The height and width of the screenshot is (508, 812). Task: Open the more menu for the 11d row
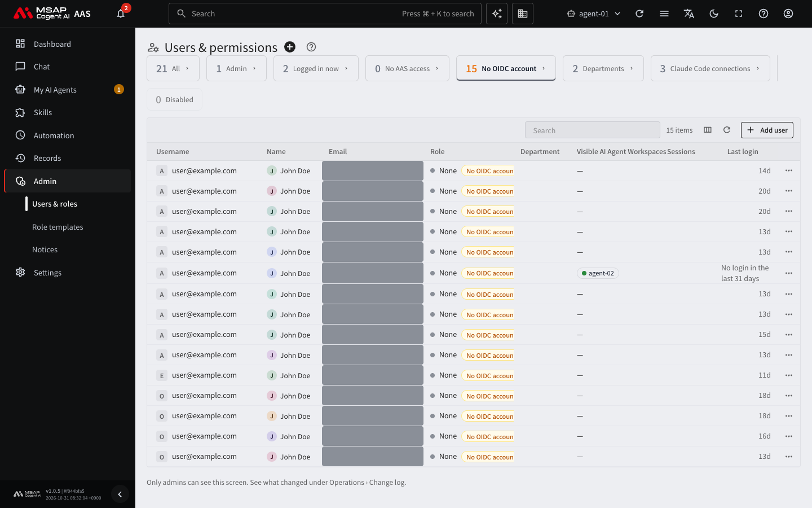click(x=789, y=375)
